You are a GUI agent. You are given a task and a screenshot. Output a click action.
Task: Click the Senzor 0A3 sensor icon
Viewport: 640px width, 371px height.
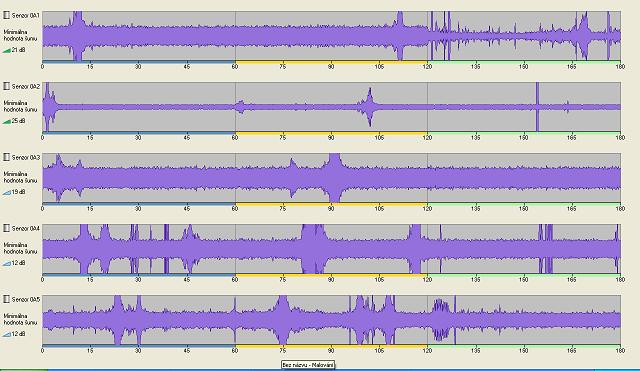coord(6,158)
